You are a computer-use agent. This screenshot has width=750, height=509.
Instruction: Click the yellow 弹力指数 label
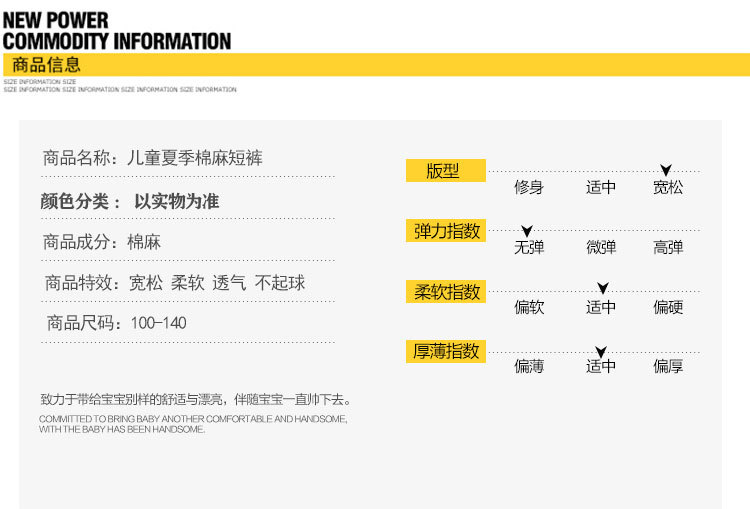tap(446, 231)
